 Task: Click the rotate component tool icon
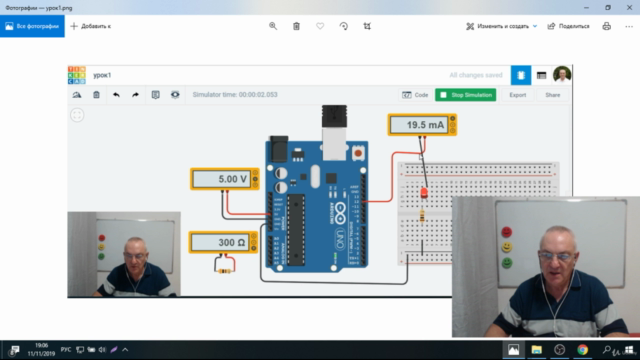point(77,95)
